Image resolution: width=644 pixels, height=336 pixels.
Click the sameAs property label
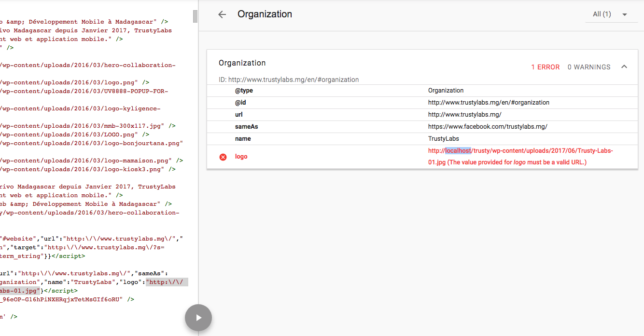pos(247,126)
